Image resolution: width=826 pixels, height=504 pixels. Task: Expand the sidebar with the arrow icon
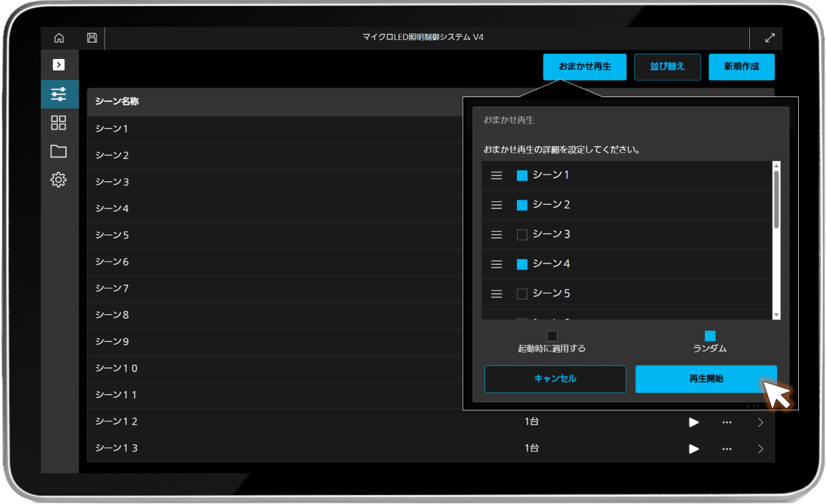click(59, 65)
